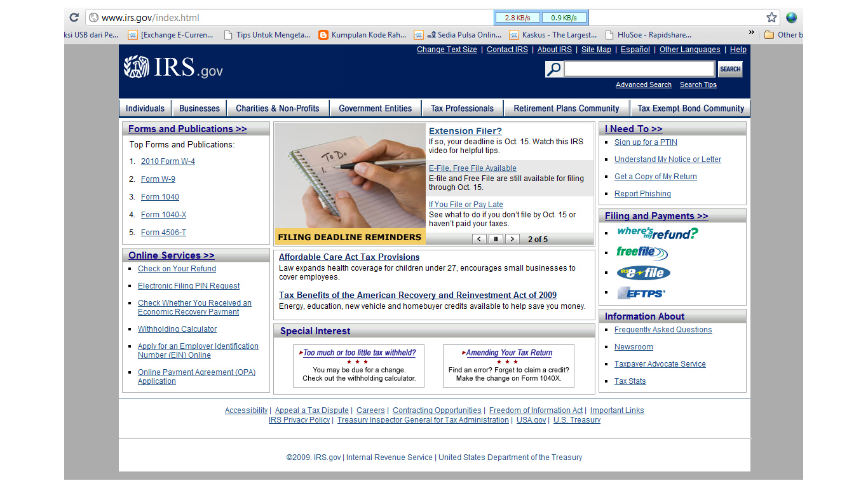Image resolution: width=868 pixels, height=488 pixels.
Task: Open E-File, Free File Available link
Action: tap(473, 168)
